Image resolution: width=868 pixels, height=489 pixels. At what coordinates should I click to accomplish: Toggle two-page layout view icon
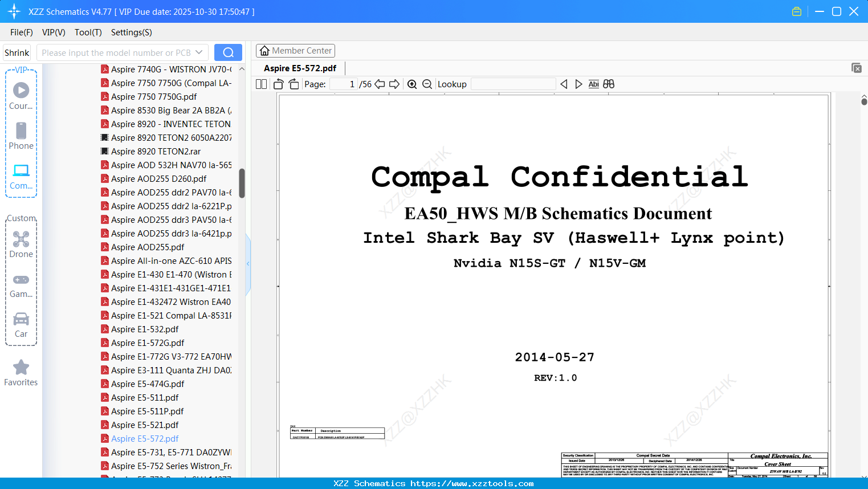pos(261,84)
